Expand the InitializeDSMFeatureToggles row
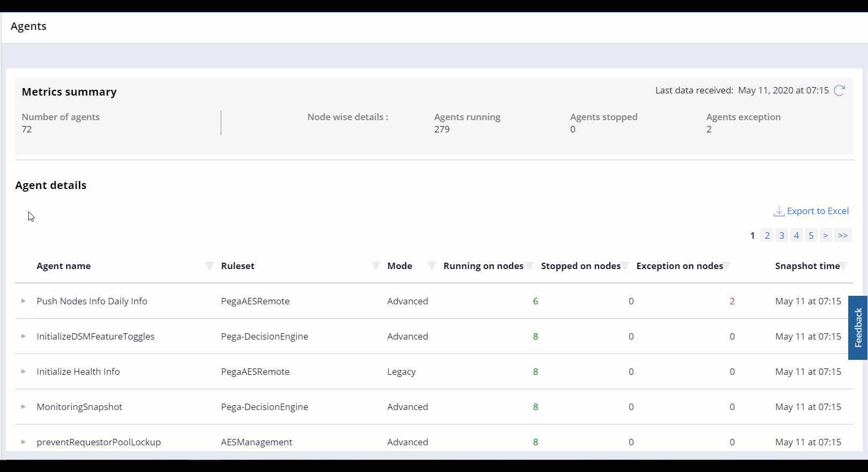868x472 pixels. 24,336
